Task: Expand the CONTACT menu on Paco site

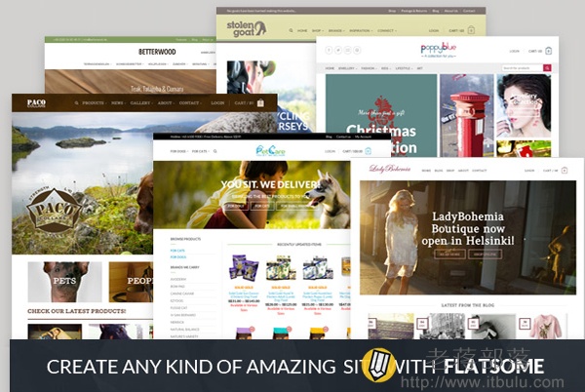Action: (x=190, y=103)
